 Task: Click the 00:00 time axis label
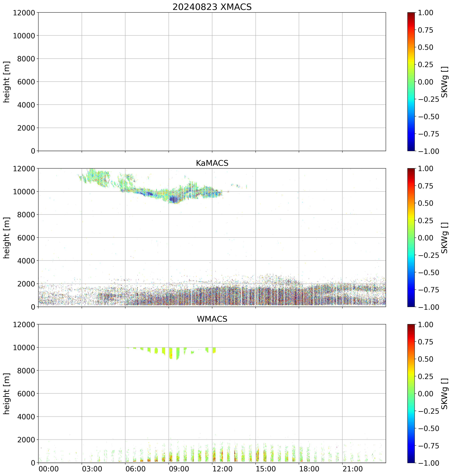click(x=48, y=469)
